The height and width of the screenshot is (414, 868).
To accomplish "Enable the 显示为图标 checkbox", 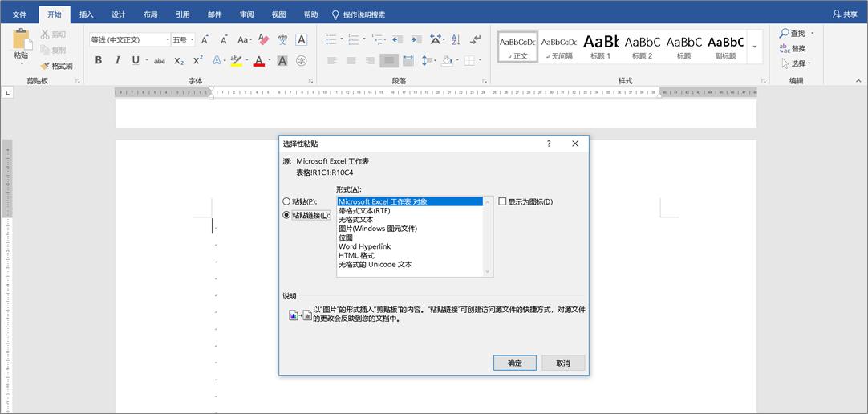I will (x=502, y=202).
